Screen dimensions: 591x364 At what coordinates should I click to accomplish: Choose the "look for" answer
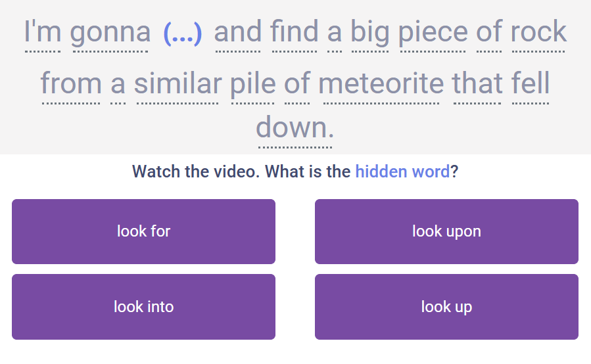click(x=143, y=231)
